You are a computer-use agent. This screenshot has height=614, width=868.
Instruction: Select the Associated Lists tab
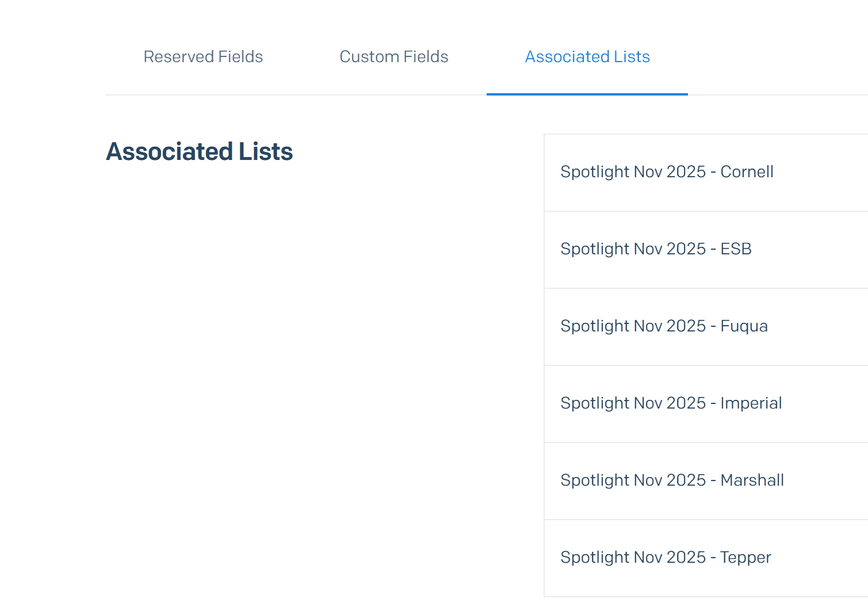point(587,56)
